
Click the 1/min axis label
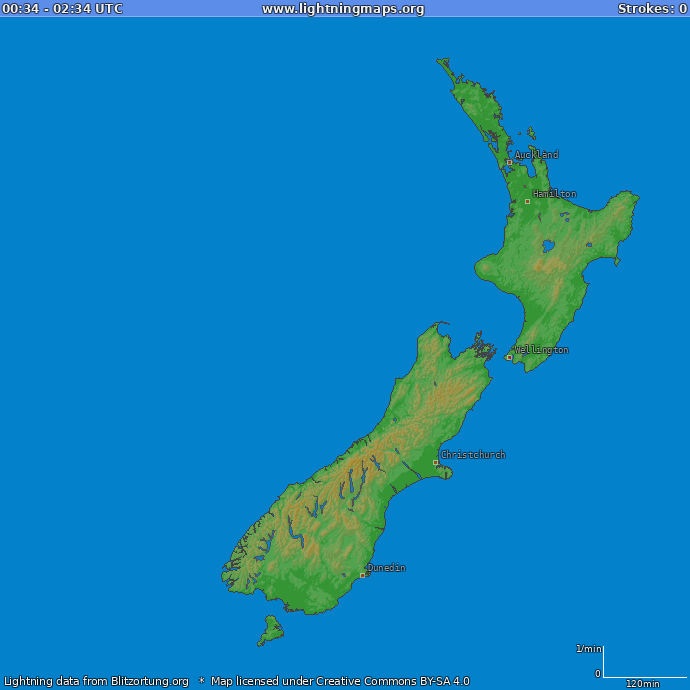coord(588,649)
